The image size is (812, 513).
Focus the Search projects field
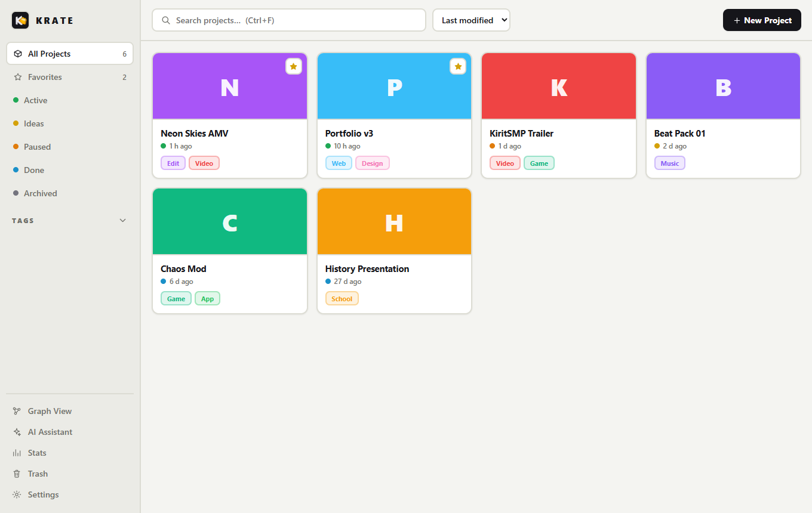289,20
